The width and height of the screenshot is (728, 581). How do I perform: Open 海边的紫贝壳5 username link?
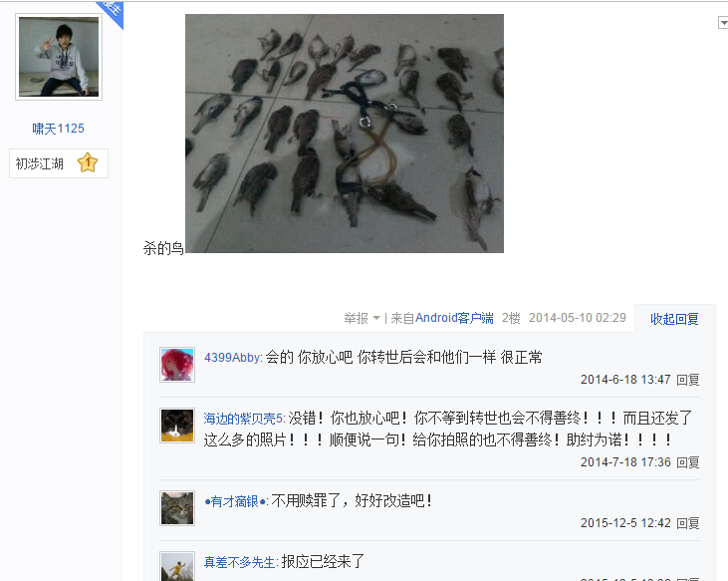[x=244, y=419]
